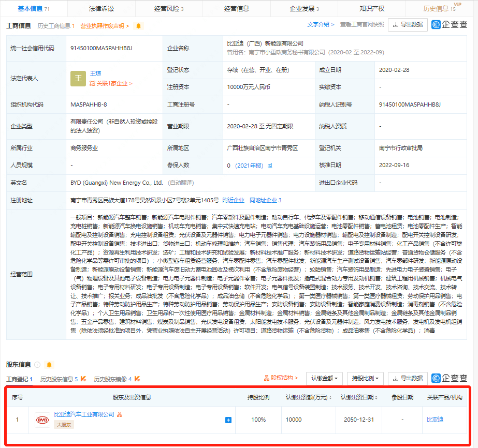Click the VIP badge icon beside 历史股东信息
The width and height of the screenshot is (478, 448).
point(83,379)
